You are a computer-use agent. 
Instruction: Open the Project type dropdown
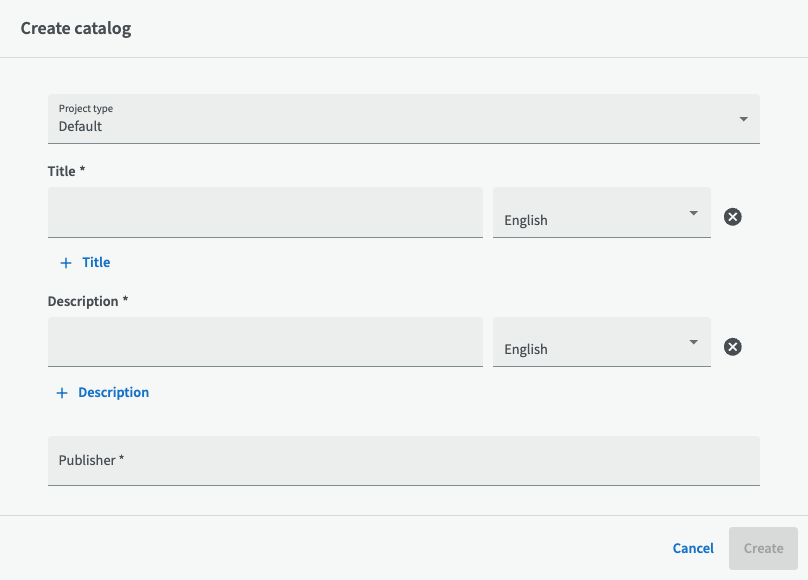click(403, 118)
